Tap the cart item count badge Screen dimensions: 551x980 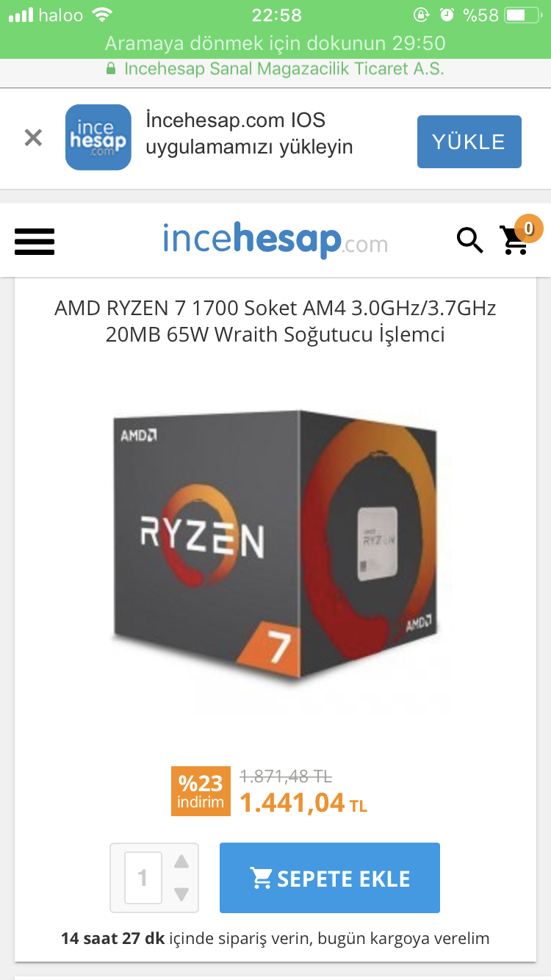pyautogui.click(x=528, y=228)
